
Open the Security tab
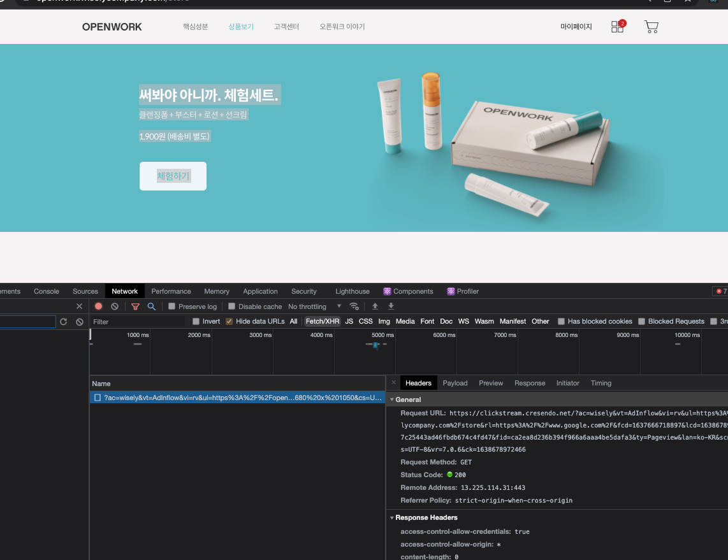(x=304, y=291)
